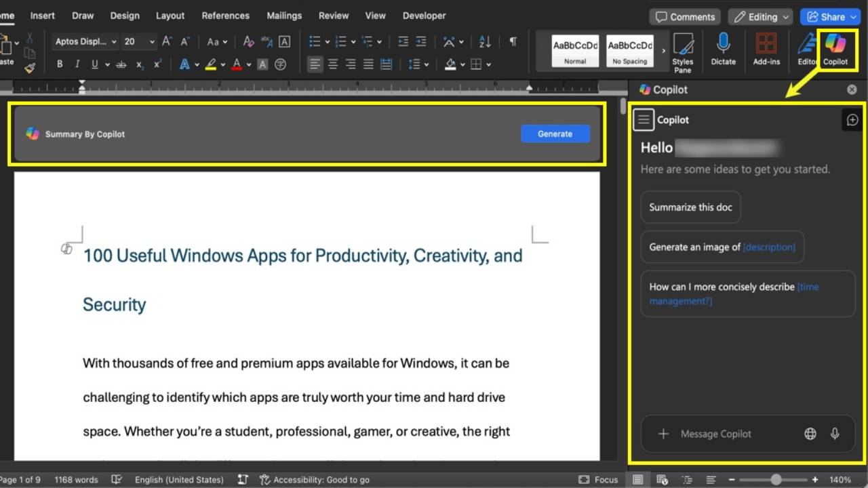Open the font size dropdown

152,41
